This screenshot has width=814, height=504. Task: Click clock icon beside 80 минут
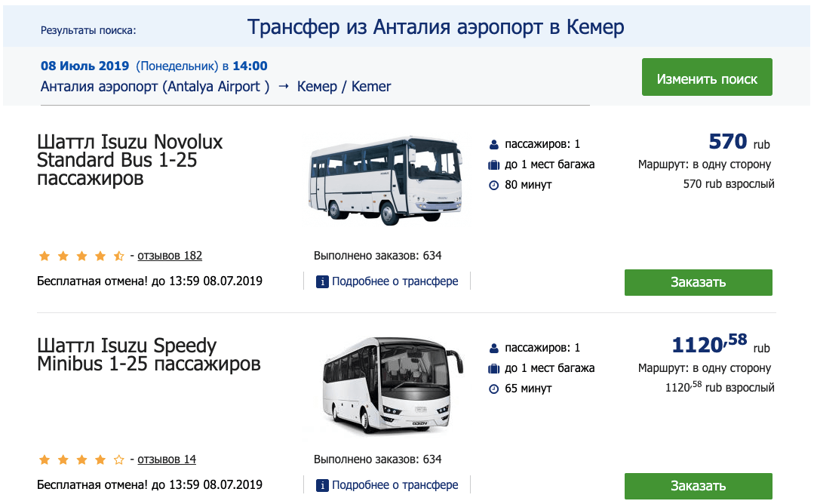494,185
